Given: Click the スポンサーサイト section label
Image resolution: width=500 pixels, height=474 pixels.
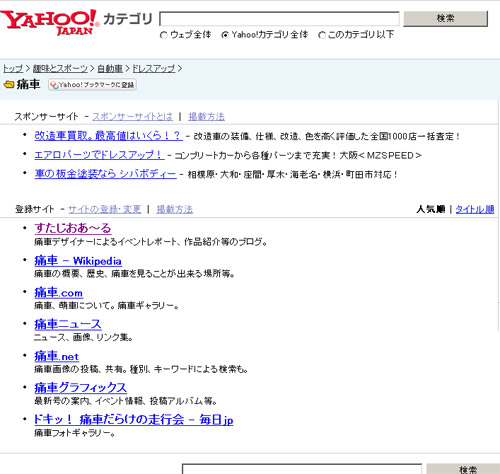Looking at the screenshot, I should coord(46,117).
